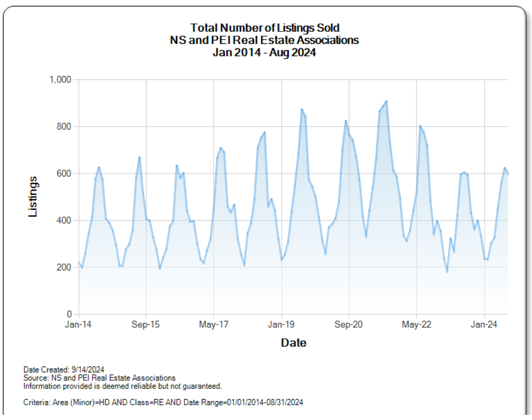Click the subtitle 'NS and PEI Real Estate Associations'
The image size is (532, 420).
[264, 40]
